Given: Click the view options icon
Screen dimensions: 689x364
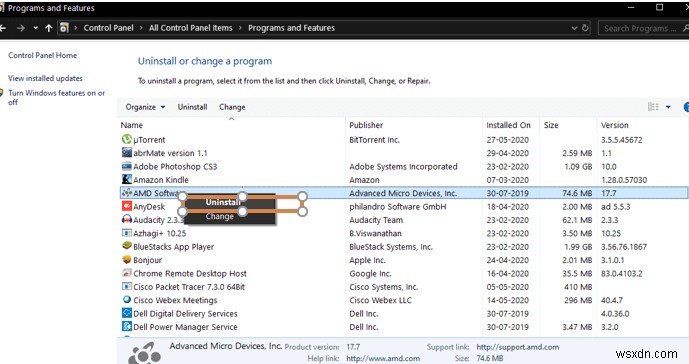Looking at the screenshot, I should tap(653, 107).
